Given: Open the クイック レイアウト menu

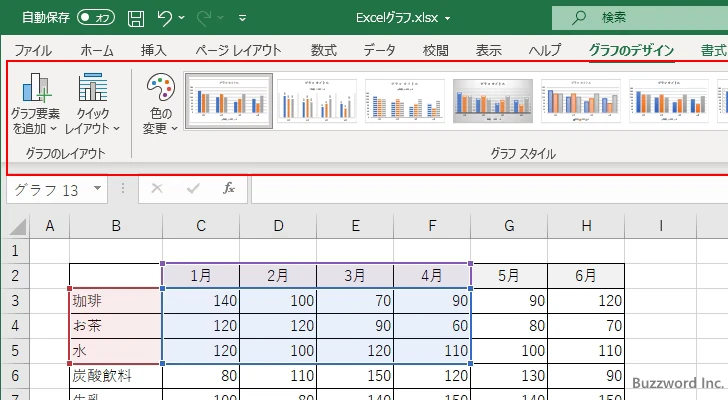Looking at the screenshot, I should pos(92,103).
